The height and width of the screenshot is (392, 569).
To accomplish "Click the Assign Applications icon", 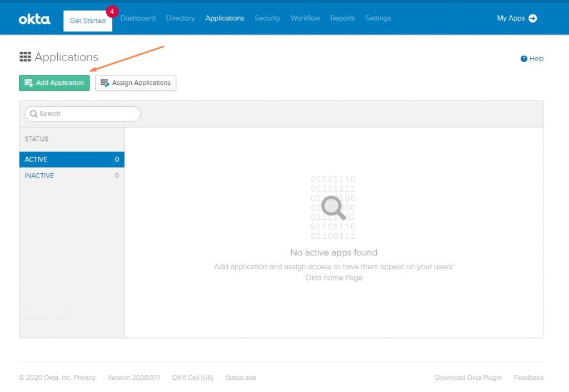I will (105, 83).
